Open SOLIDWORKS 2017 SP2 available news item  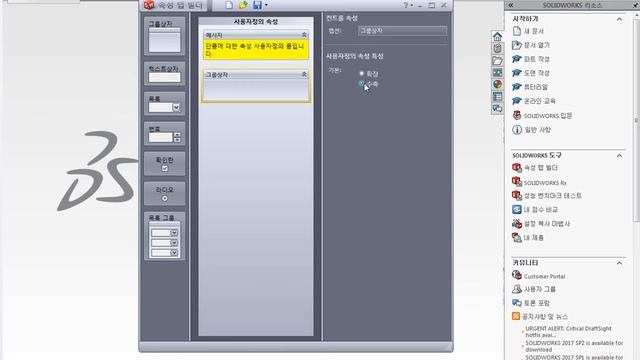coord(574,346)
